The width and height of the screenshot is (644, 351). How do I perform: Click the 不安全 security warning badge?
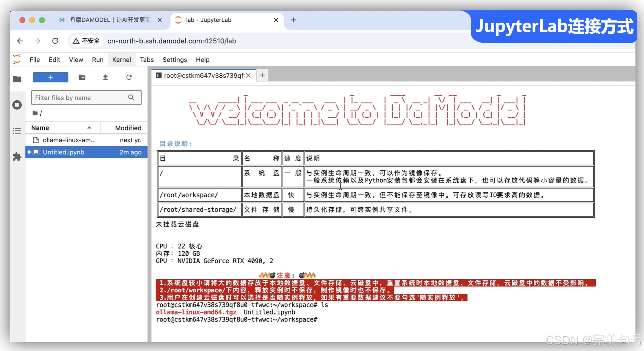[86, 41]
